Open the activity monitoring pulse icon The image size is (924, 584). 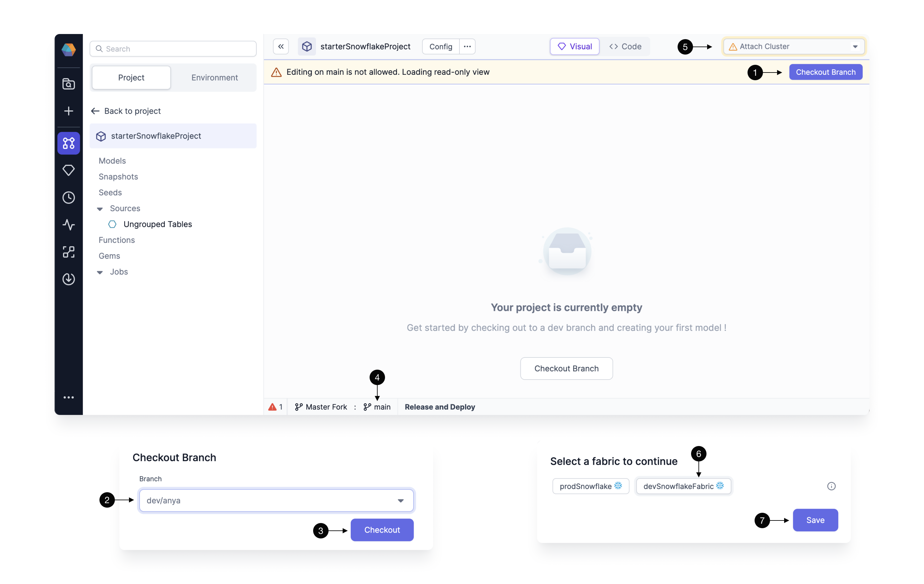coord(69,225)
